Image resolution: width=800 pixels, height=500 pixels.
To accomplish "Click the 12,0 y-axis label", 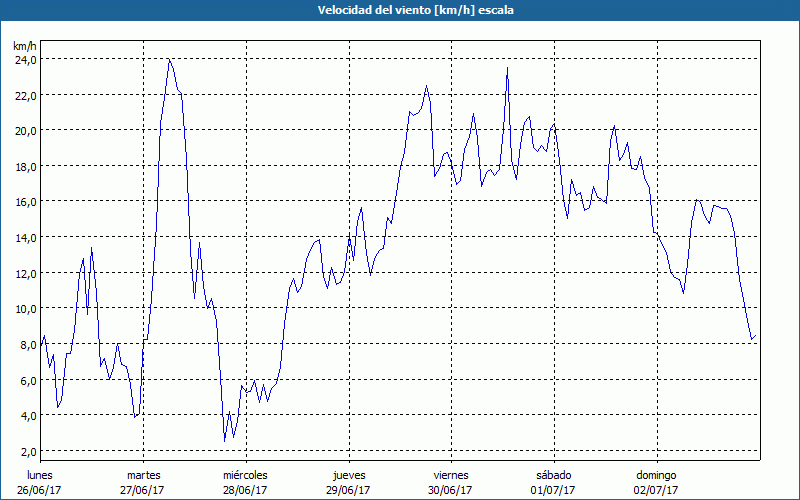I will click(25, 273).
